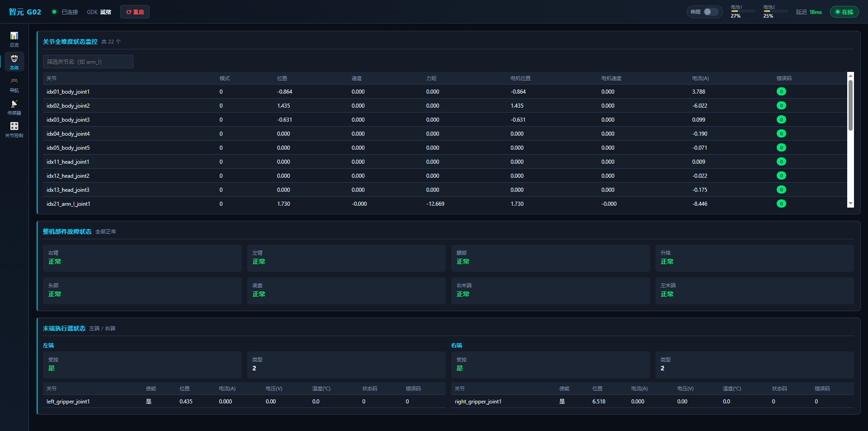
Task: Select the idx05_body_joint5 row name
Action: [x=68, y=147]
